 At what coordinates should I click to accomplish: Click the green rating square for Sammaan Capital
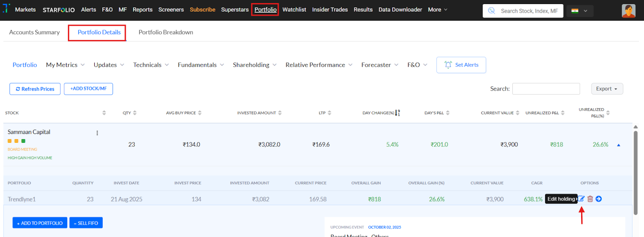23,141
